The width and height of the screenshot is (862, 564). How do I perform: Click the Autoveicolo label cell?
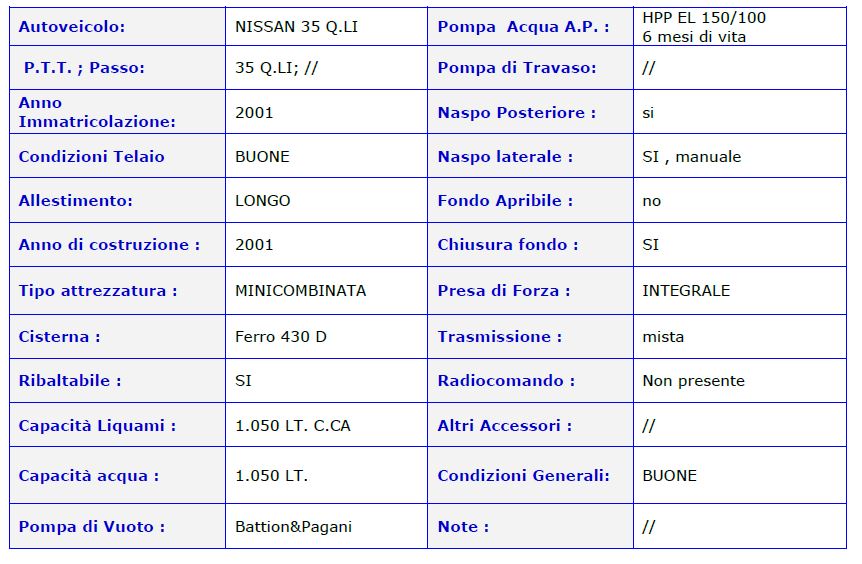coord(117,26)
